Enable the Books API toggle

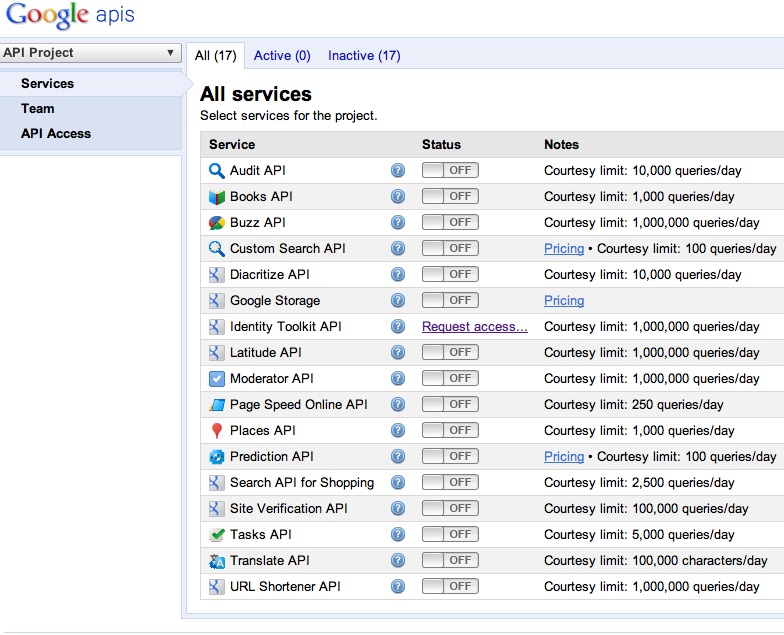tap(450, 196)
